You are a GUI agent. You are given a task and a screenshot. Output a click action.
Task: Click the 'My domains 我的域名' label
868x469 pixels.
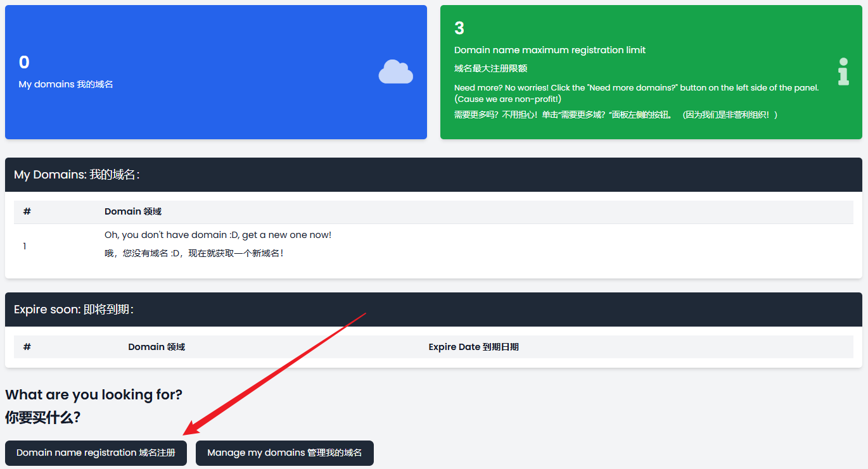[x=66, y=84]
